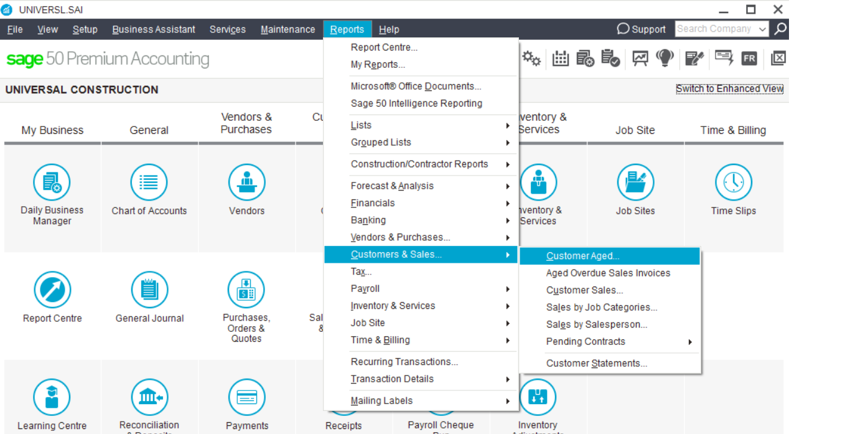This screenshot has width=868, height=434.
Task: Open Report Centre from Reports menu
Action: (x=421, y=47)
